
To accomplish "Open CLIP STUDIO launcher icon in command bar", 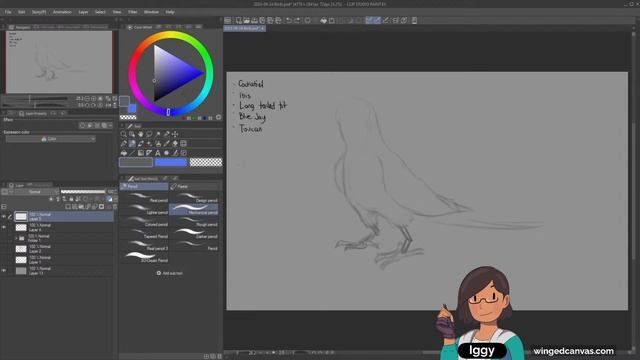I will coord(228,20).
